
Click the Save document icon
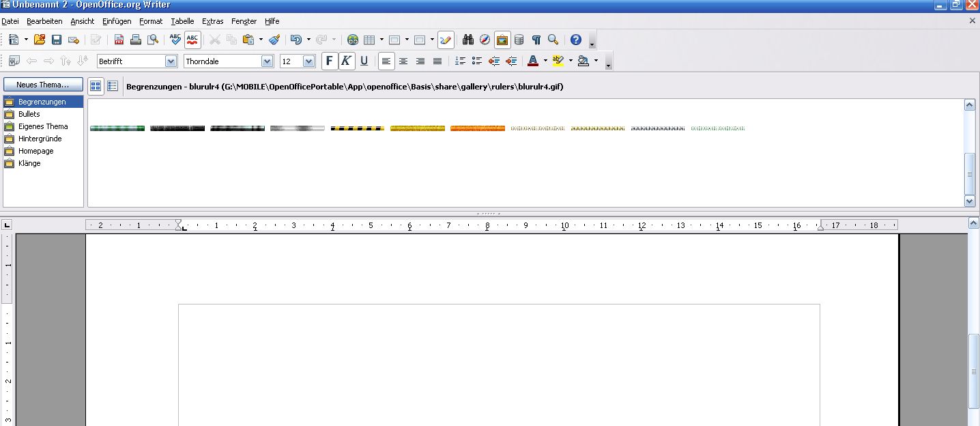click(57, 40)
